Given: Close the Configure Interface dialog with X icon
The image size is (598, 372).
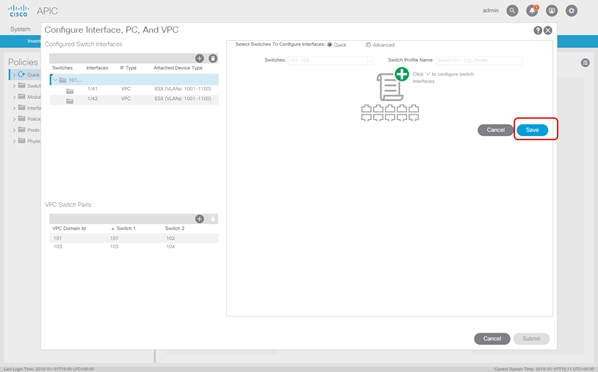Looking at the screenshot, I should pos(548,31).
